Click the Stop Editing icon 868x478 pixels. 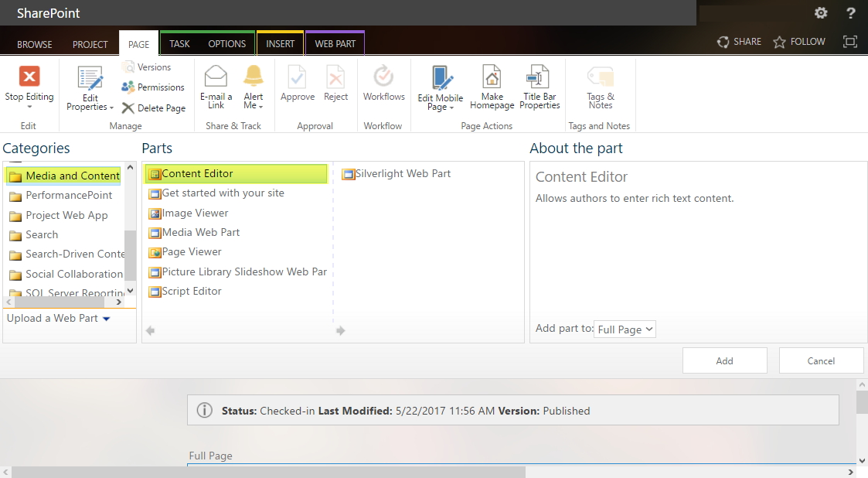point(29,77)
